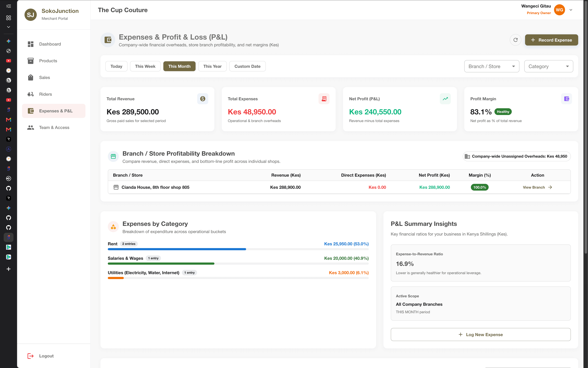Click the Riders motorbike icon
The image size is (588, 368).
(31, 94)
